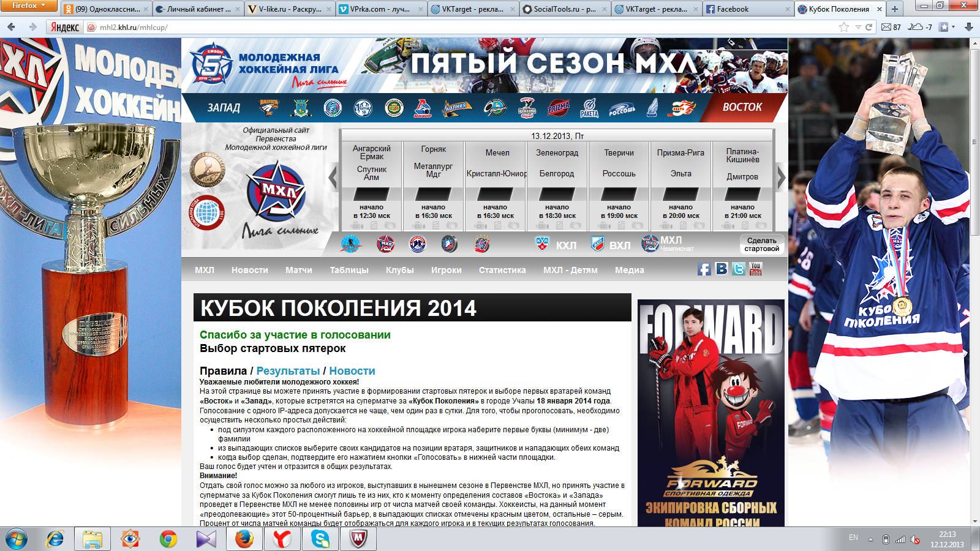Switch to the Facebook browser tab
This screenshot has width=980, height=551.
point(748,9)
